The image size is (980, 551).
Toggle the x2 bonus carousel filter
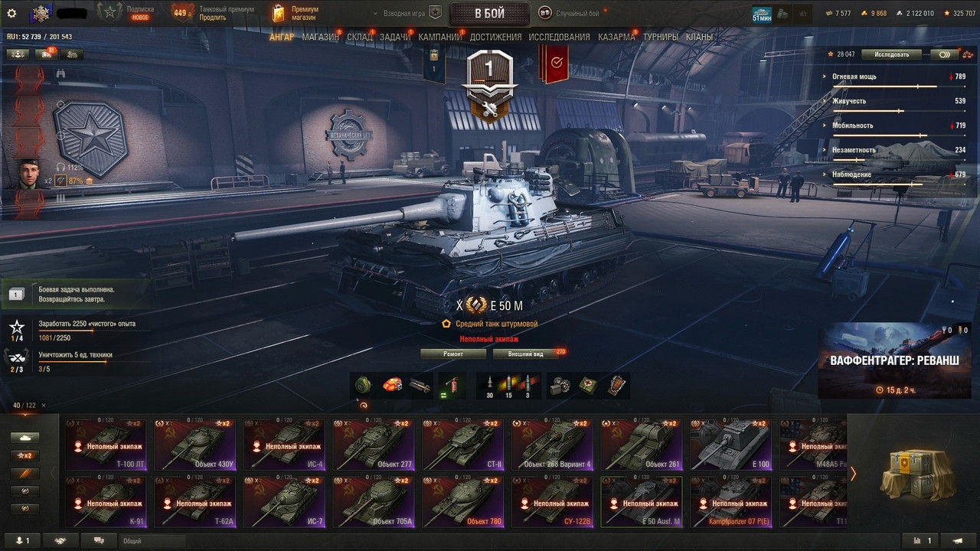[24, 455]
